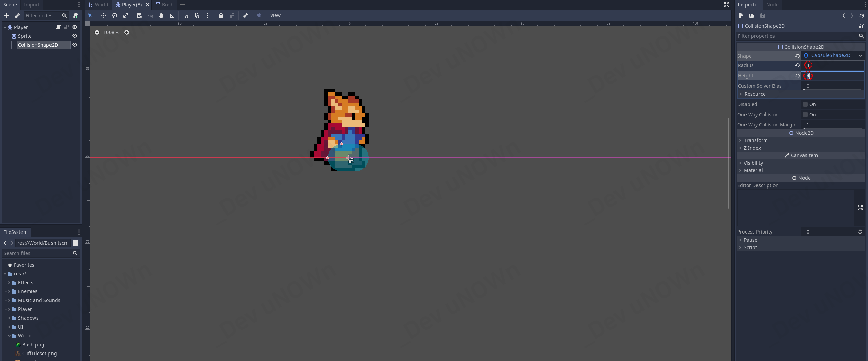Toggle Player node visibility eye
The image size is (868, 361).
pyautogui.click(x=75, y=27)
